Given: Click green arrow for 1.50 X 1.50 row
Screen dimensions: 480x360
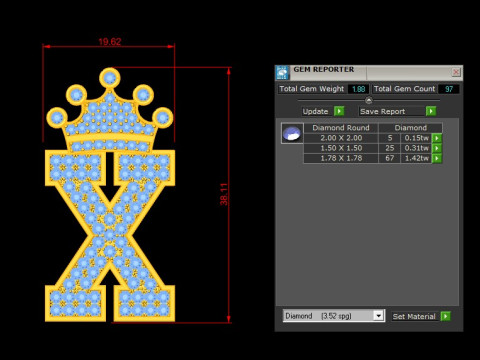Looking at the screenshot, I should [437, 148].
